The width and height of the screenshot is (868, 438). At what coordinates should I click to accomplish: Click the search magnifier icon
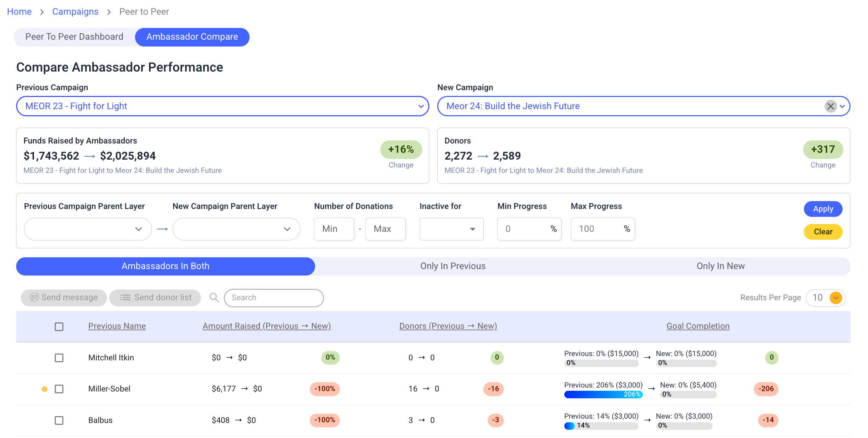(214, 297)
